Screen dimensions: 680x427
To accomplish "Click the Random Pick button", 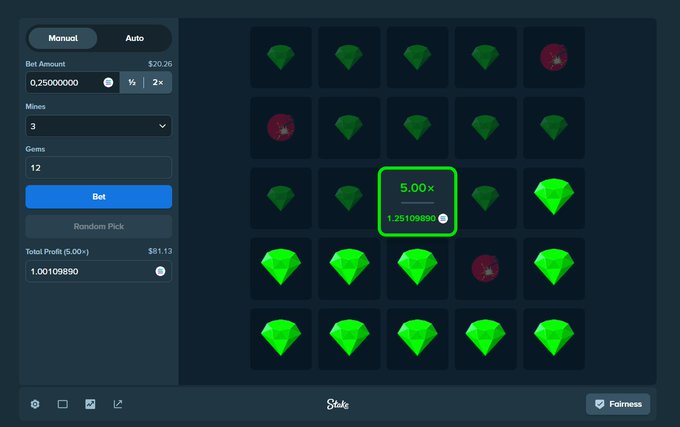I will [x=98, y=226].
